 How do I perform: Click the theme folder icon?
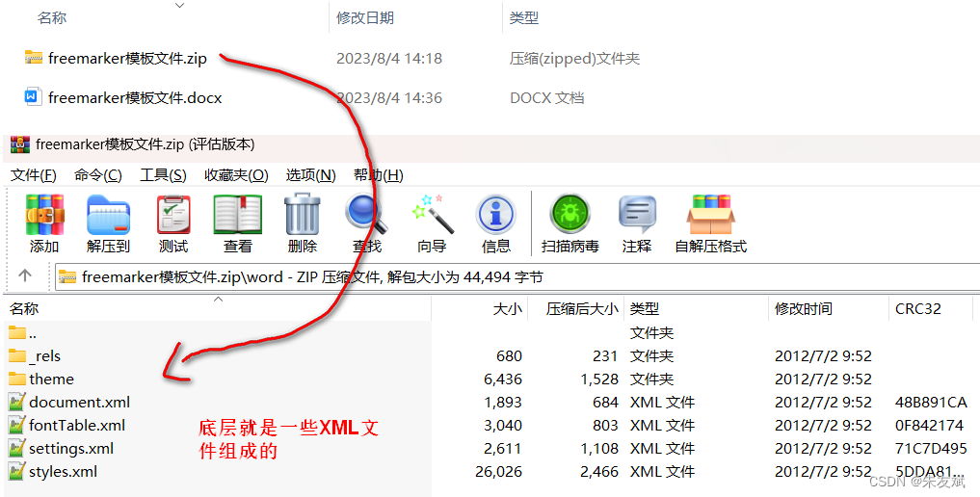[x=17, y=379]
